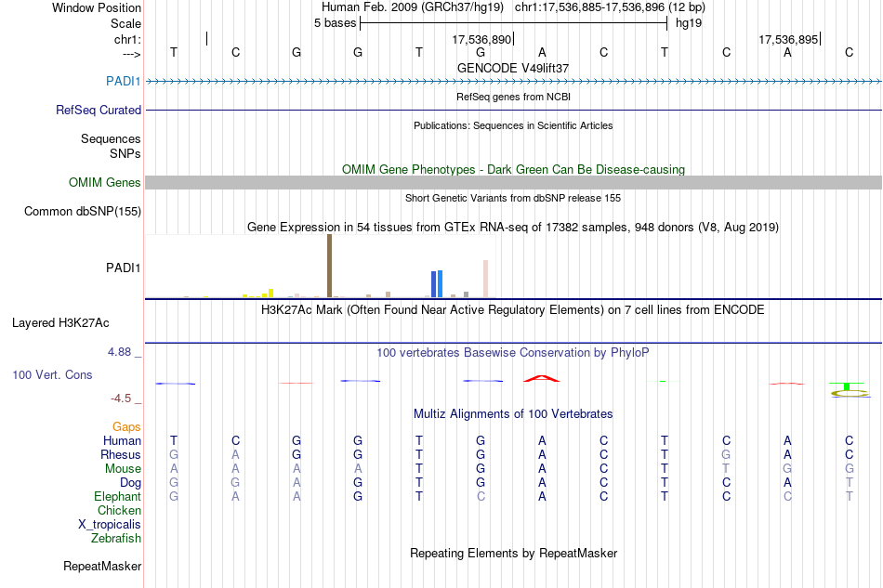Click the Mouse alignment row label
The image size is (883, 588).
tap(123, 469)
